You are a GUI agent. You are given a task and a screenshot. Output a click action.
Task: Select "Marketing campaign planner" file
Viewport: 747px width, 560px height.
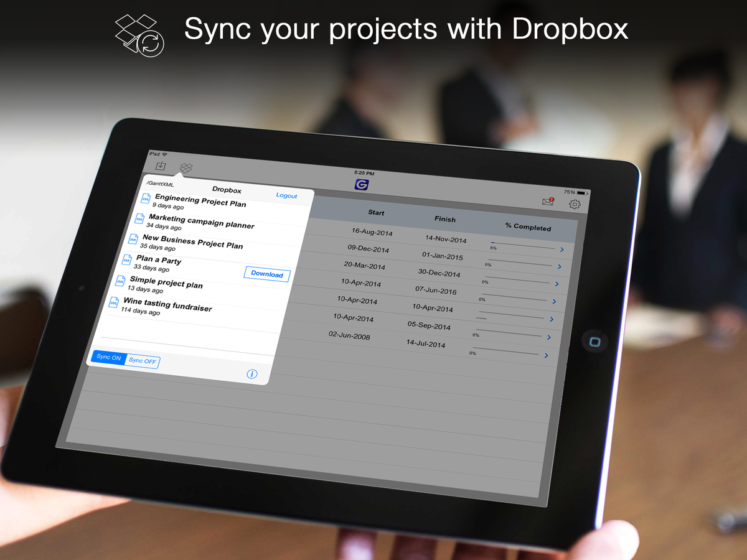(x=202, y=221)
